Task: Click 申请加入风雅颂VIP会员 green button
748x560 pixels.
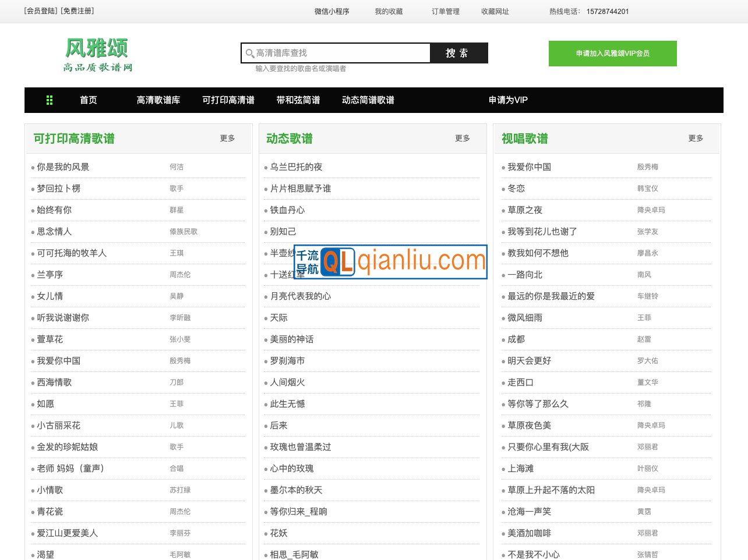Action: [x=612, y=54]
